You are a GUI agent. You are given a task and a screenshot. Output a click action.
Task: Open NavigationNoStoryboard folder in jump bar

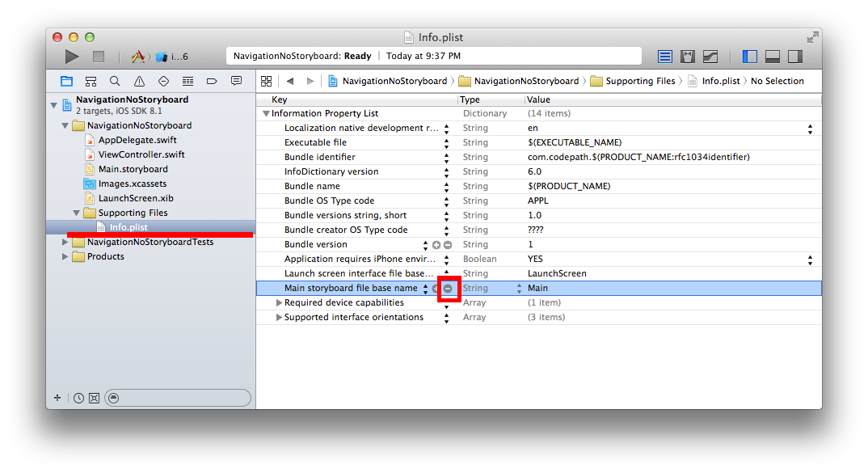coord(519,82)
